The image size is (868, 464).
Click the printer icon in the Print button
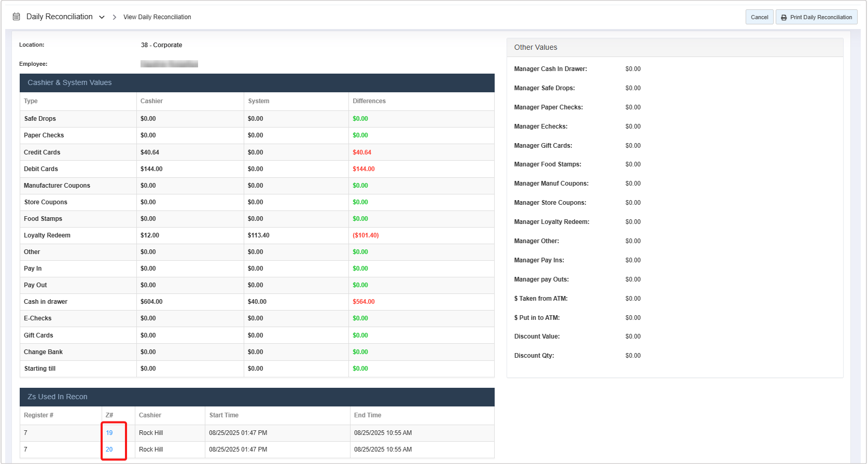pos(783,18)
